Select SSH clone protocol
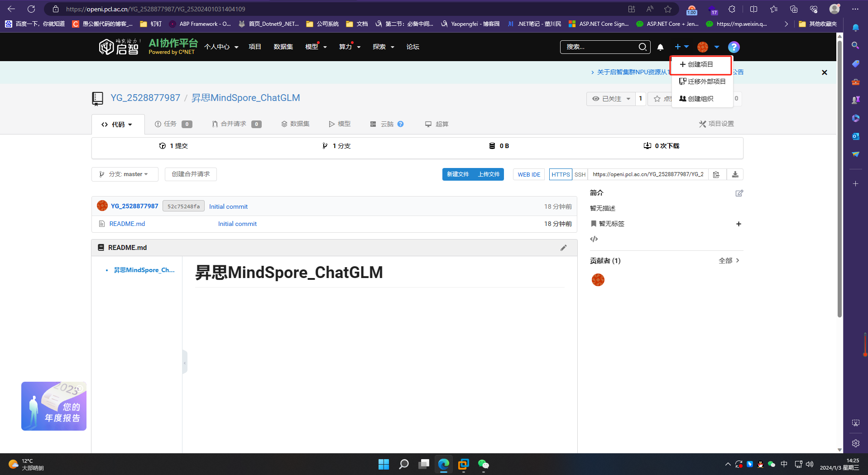 pos(580,174)
